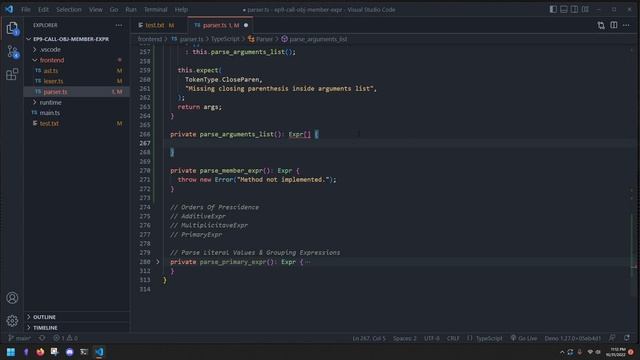Open the Source Control view
640x360 pixels.
click(13, 52)
